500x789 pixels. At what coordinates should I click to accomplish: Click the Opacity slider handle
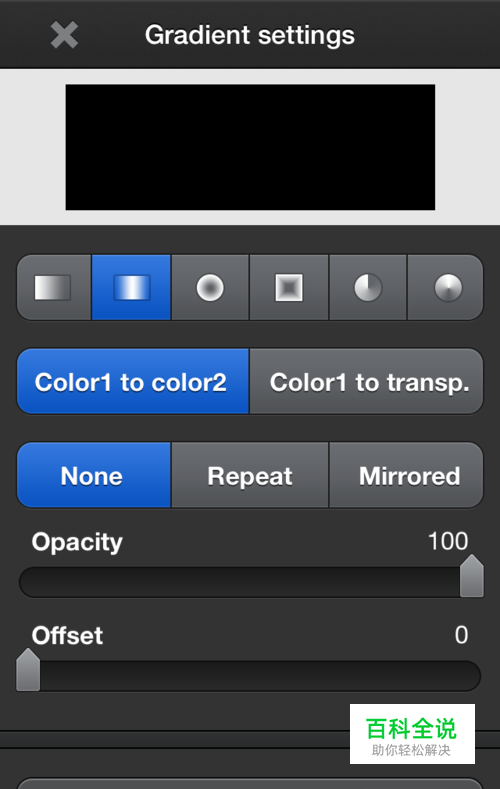coord(472,576)
